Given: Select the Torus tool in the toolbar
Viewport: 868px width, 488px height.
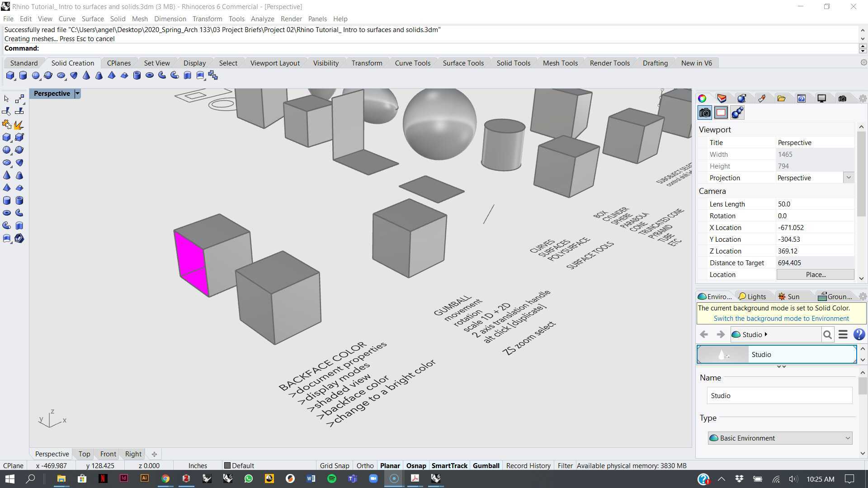Looking at the screenshot, I should [x=150, y=75].
